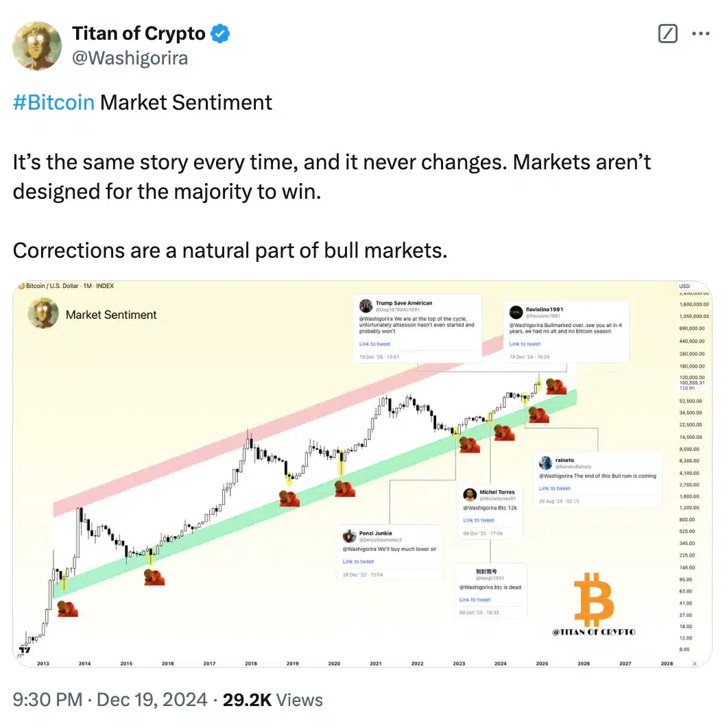View the 29.2K Views count

(273, 700)
